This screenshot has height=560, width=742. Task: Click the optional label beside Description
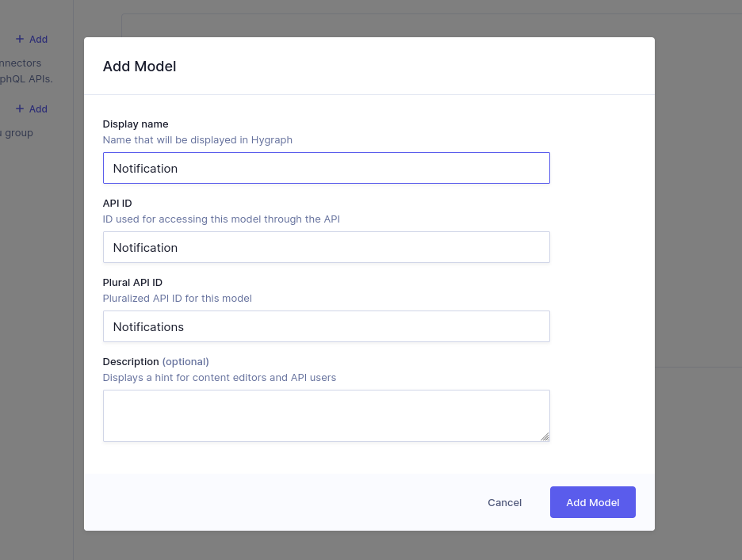click(185, 361)
